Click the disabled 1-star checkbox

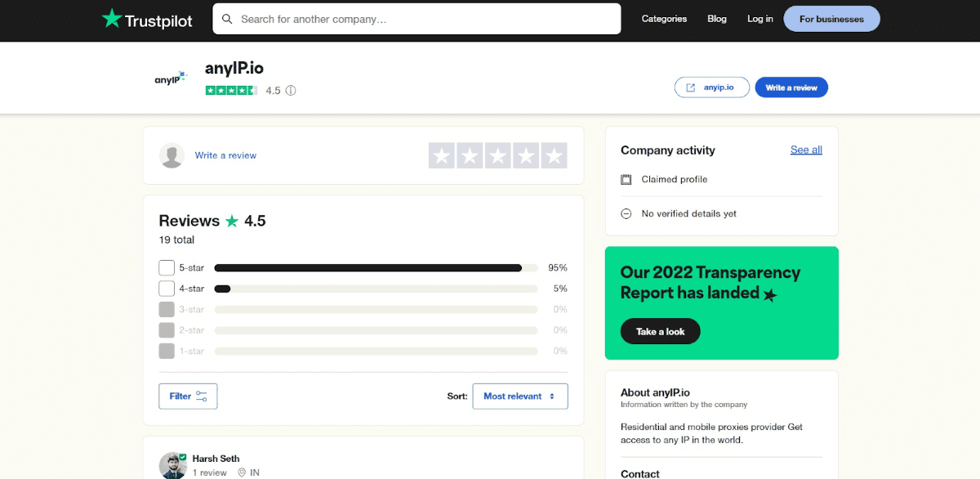167,351
